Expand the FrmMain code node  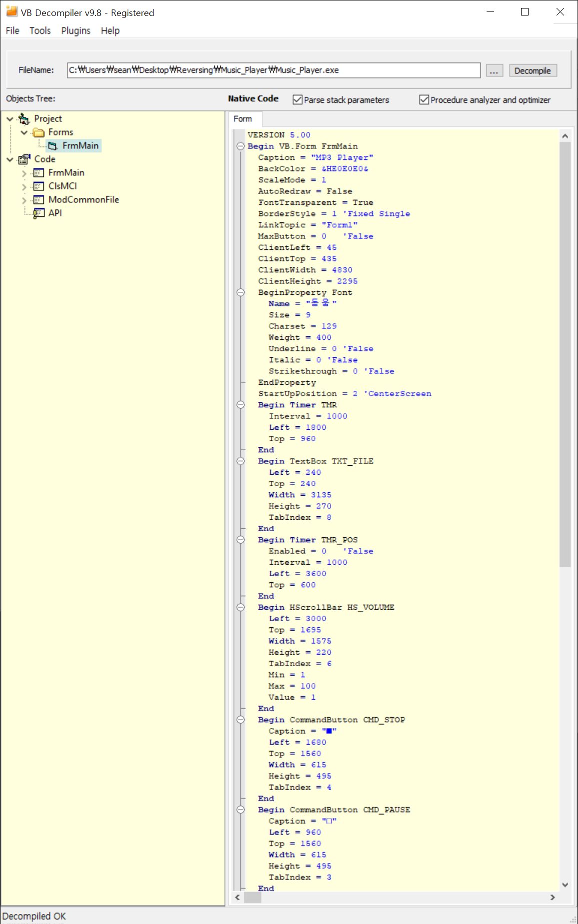[x=24, y=173]
